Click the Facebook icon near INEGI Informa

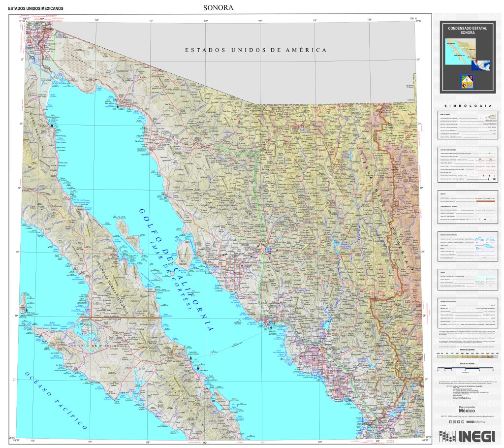click(450, 421)
